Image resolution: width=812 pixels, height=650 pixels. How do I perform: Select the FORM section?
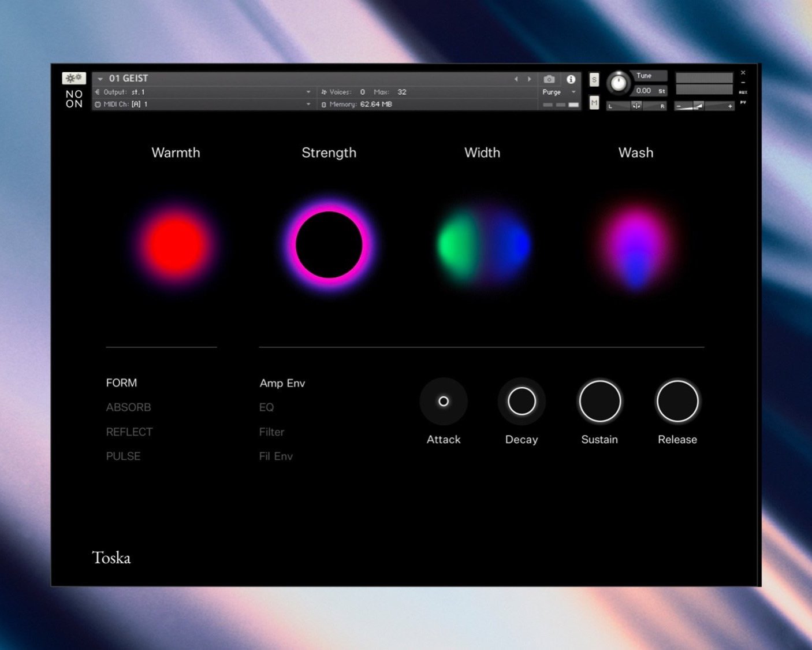click(x=121, y=382)
